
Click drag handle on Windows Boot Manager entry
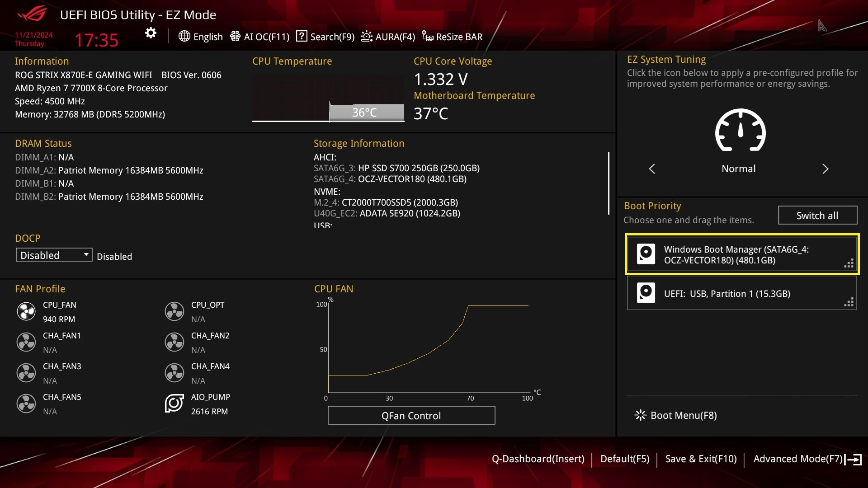pyautogui.click(x=849, y=263)
